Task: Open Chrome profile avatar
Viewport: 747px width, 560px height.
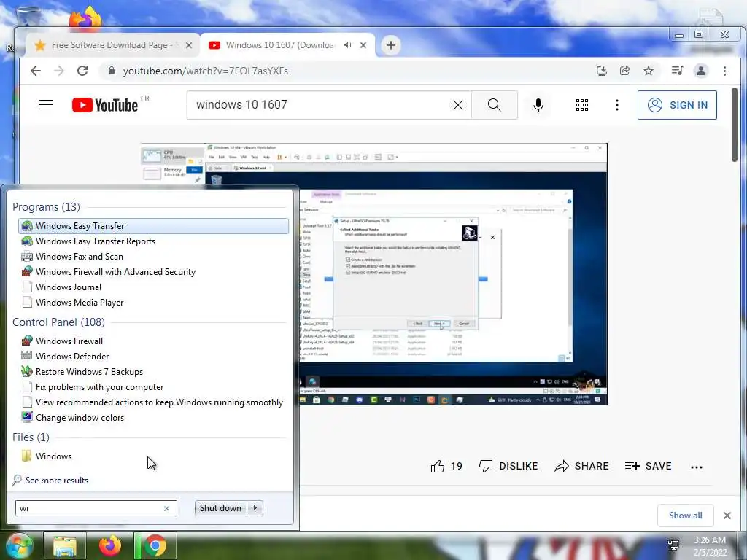Action: [701, 71]
